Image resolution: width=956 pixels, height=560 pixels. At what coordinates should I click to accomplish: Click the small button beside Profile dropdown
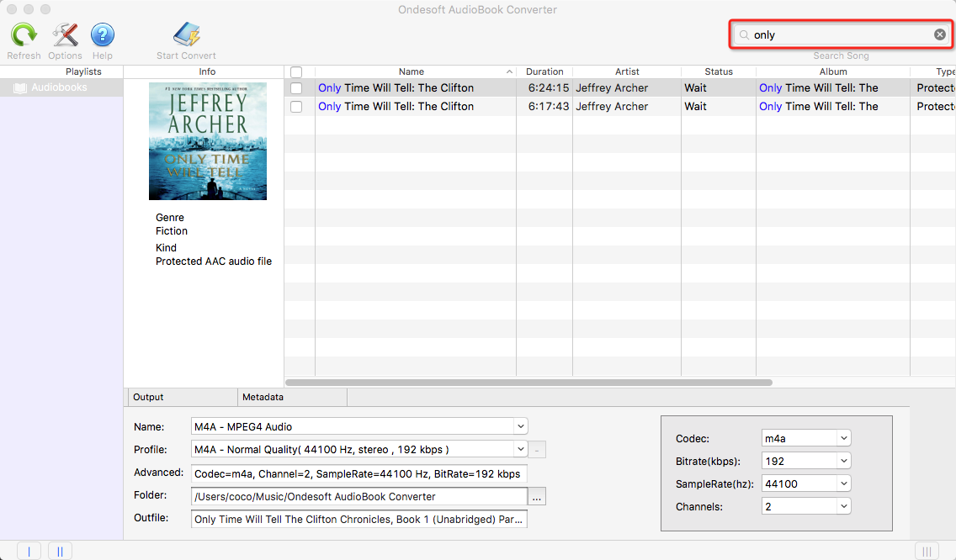[537, 450]
